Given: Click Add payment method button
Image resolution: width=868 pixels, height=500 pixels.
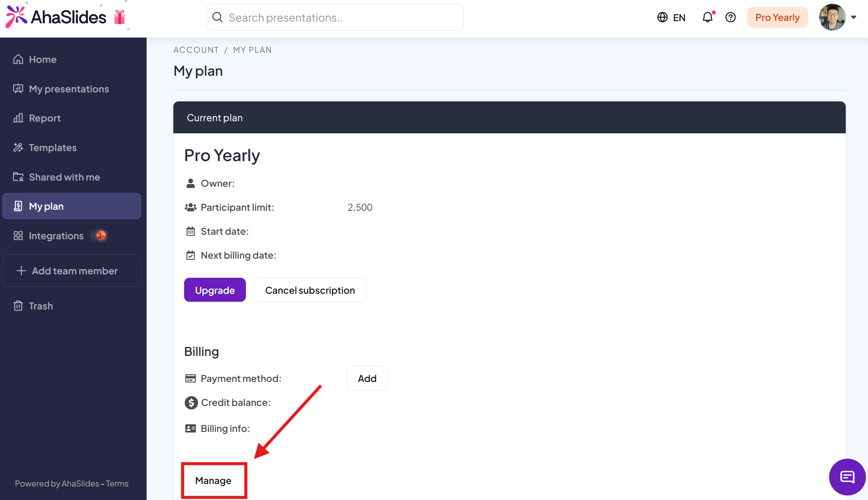Looking at the screenshot, I should point(367,378).
